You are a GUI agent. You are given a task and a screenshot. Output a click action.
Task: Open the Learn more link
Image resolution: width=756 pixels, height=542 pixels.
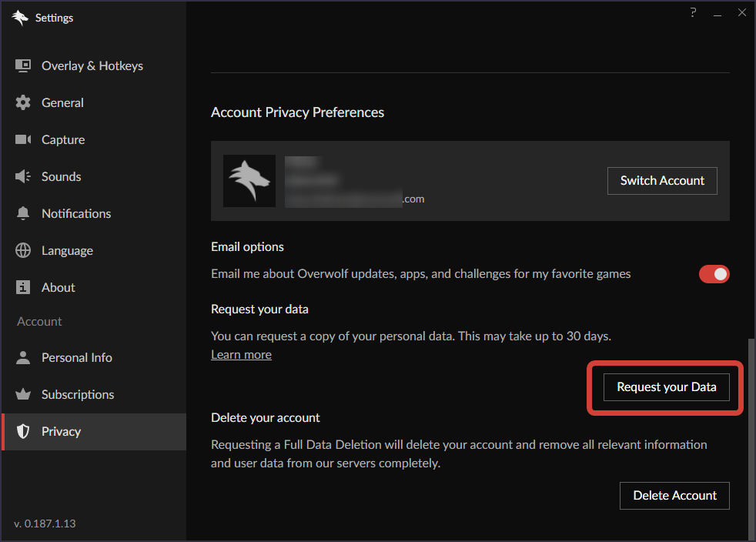point(241,354)
